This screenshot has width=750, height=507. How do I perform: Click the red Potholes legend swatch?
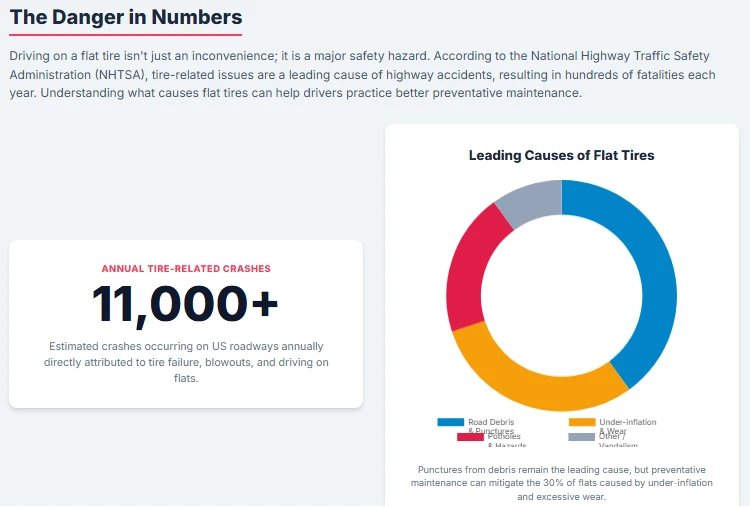(470, 437)
